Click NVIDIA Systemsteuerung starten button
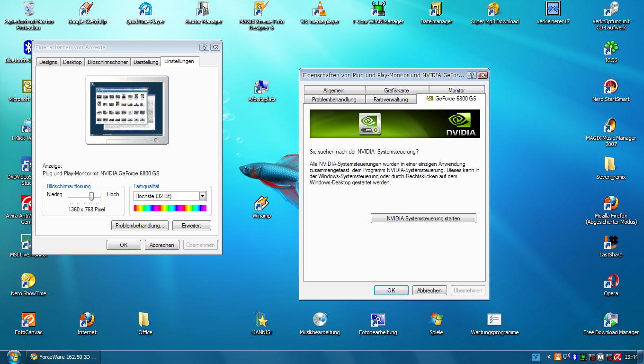Image resolution: width=644 pixels, height=364 pixels. tap(423, 218)
